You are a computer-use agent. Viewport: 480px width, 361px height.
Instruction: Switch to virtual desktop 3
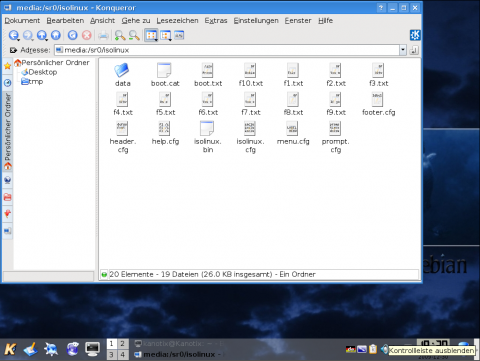coord(112,354)
